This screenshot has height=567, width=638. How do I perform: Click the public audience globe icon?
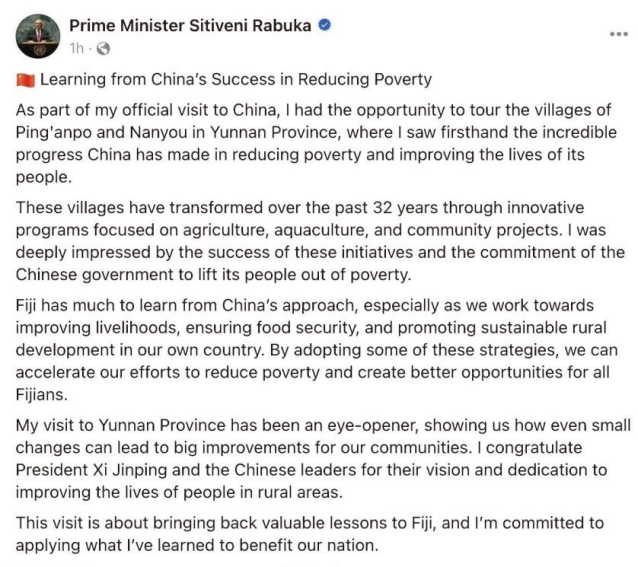click(x=103, y=49)
